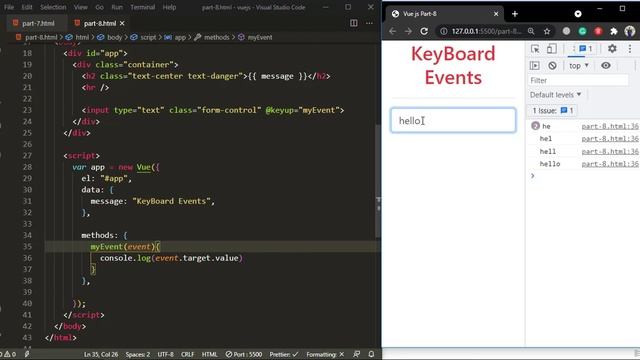Screen dimensions: 640x360
Task: Expand the myEvent breadcrumb segment
Action: [x=260, y=37]
